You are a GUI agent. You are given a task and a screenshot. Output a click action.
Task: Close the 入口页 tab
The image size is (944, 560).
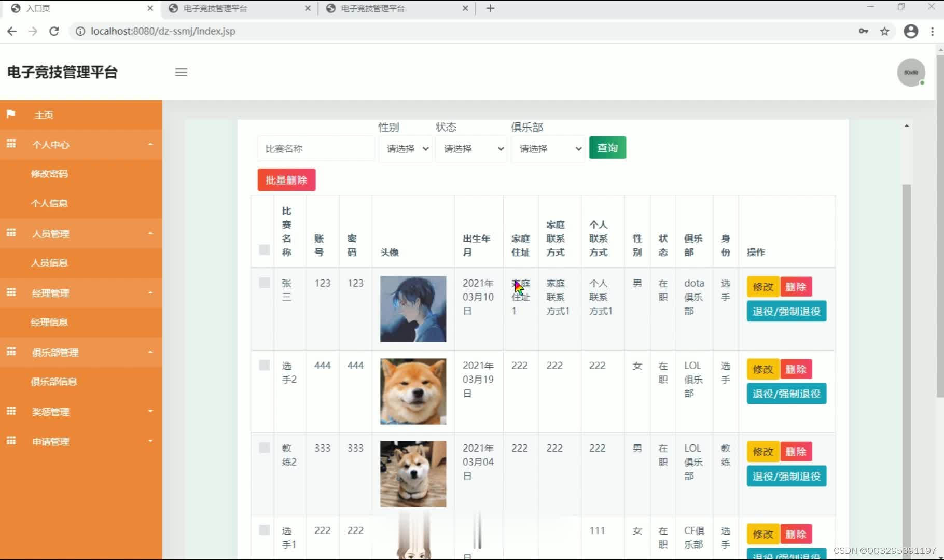click(x=150, y=8)
